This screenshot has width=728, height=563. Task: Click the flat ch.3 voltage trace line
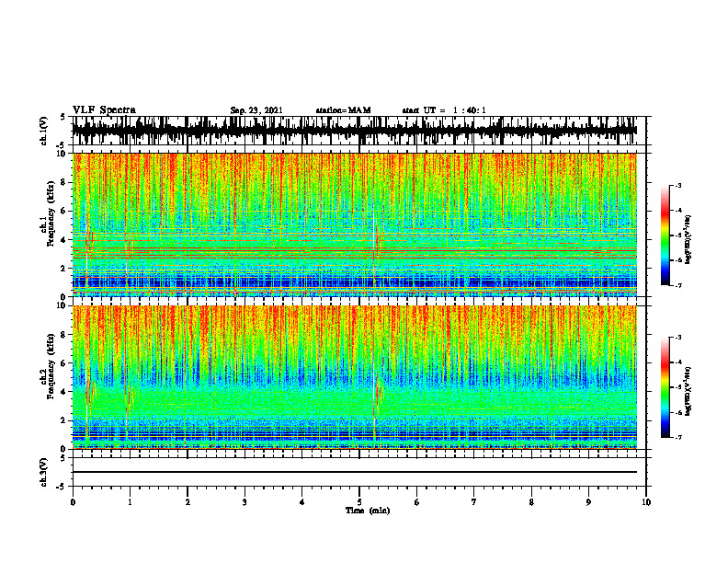coord(354,472)
